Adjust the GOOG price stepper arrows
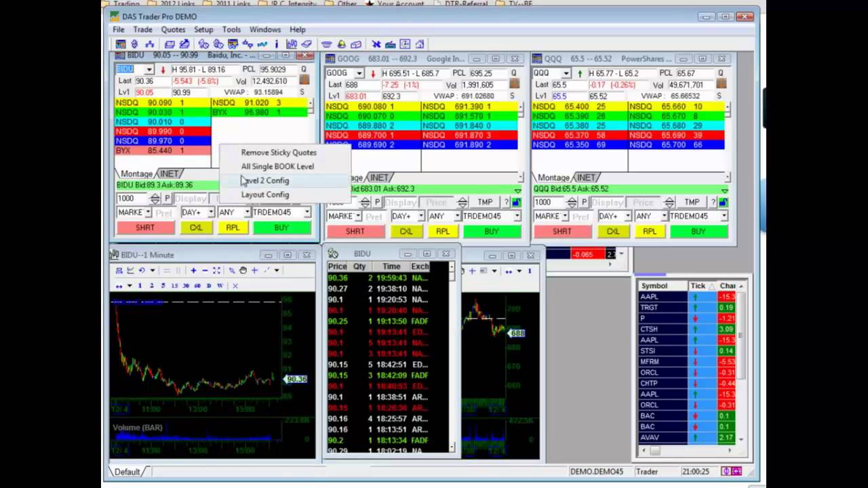This screenshot has height=488, width=868. [462, 203]
